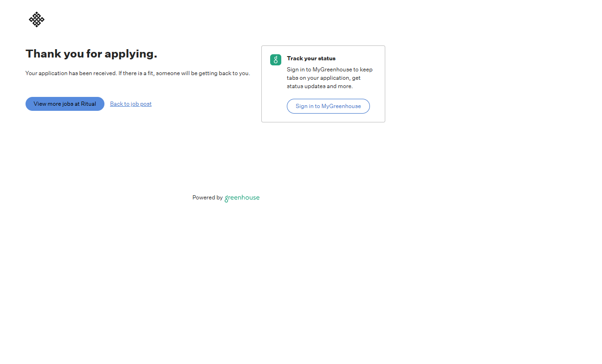This screenshot has width=602, height=364.
Task: Click the word 'applying' in the heading
Action: [x=130, y=54]
